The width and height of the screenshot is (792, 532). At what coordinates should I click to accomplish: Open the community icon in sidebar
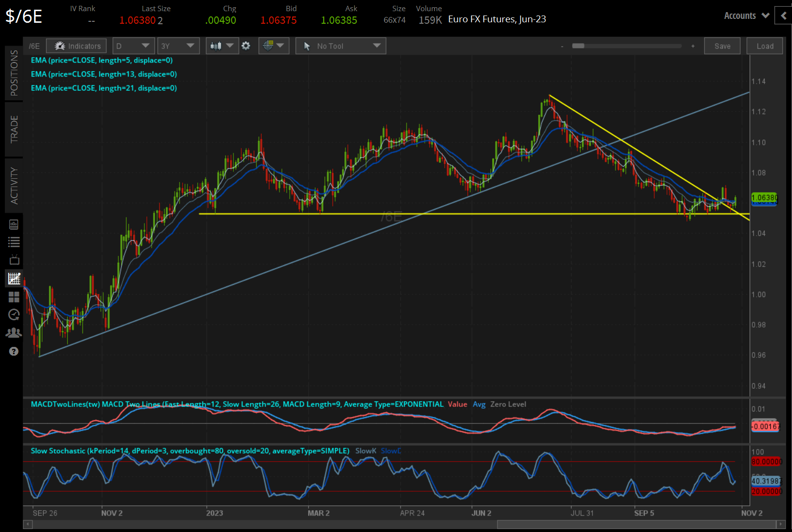[14, 333]
